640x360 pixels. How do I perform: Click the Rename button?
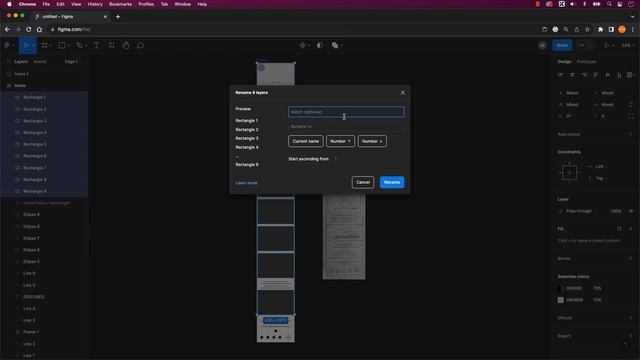[x=392, y=182]
